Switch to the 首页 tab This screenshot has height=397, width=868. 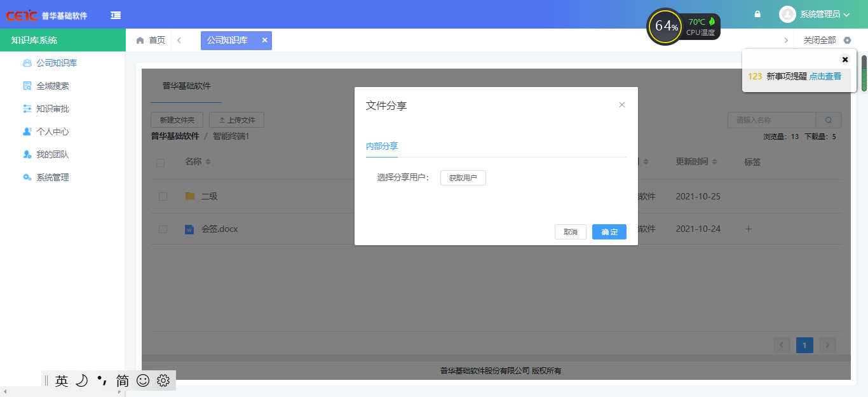point(151,40)
